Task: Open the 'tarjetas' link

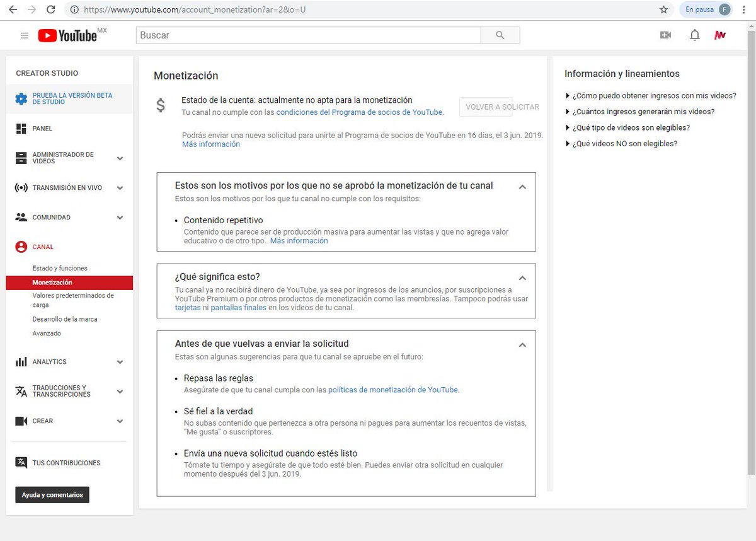Action: click(x=188, y=308)
